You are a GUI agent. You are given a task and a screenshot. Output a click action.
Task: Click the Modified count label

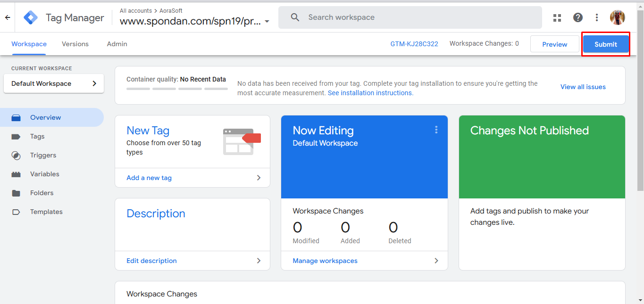click(x=306, y=241)
